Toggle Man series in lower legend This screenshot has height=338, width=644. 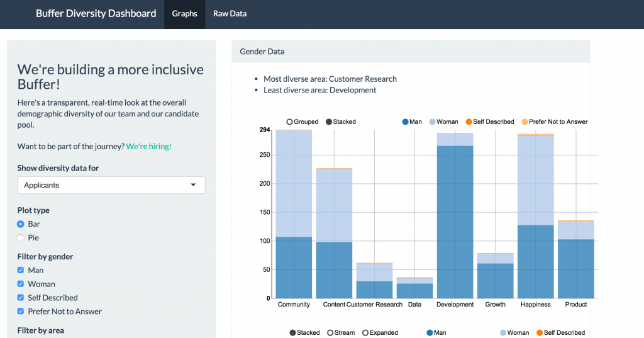[436, 333]
